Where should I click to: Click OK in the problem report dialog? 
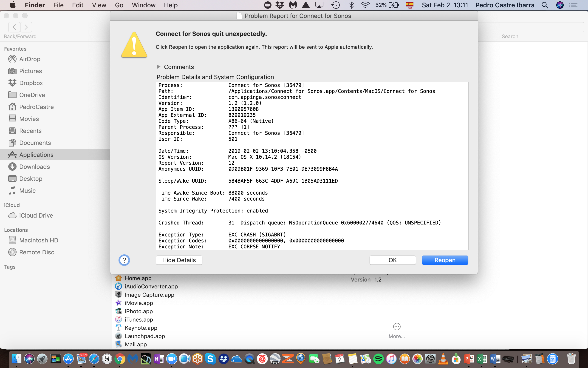(x=392, y=260)
